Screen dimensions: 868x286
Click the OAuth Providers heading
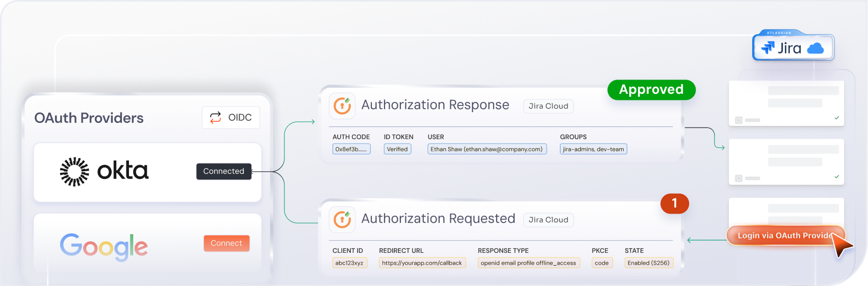point(89,118)
